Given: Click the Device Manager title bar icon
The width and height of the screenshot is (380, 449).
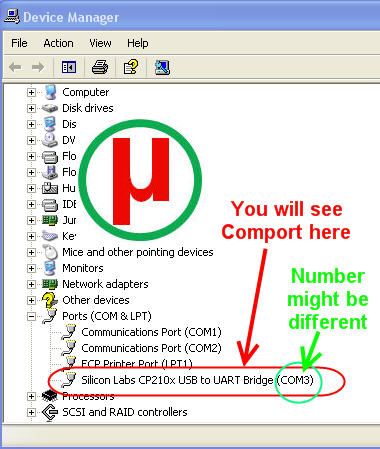Looking at the screenshot, I should [x=12, y=16].
